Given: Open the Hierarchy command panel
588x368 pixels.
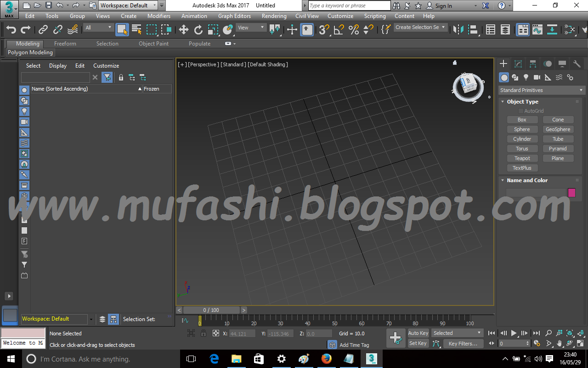Looking at the screenshot, I should coord(533,64).
